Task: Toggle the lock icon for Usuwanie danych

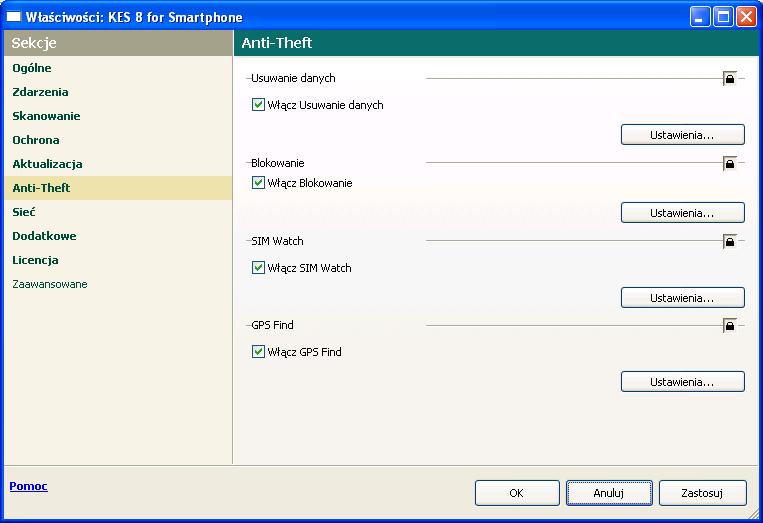Action: (x=729, y=78)
